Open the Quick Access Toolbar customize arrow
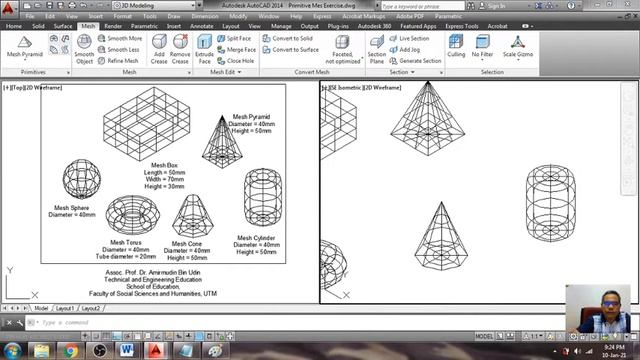 pyautogui.click(x=200, y=6)
